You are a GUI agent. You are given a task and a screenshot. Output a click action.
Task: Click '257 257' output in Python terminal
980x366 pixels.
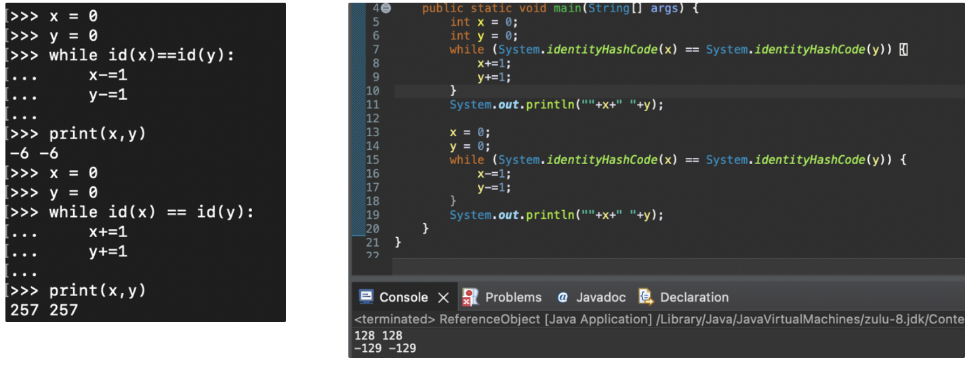[x=43, y=310]
